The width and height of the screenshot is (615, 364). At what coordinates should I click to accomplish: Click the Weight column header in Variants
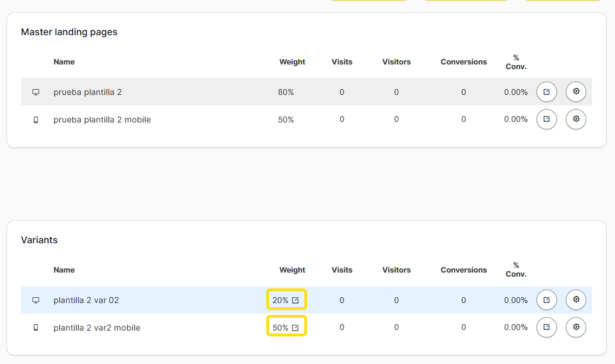tap(292, 270)
